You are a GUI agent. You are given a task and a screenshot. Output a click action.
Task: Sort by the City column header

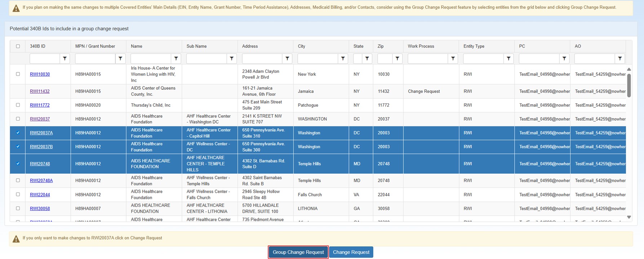tap(301, 46)
